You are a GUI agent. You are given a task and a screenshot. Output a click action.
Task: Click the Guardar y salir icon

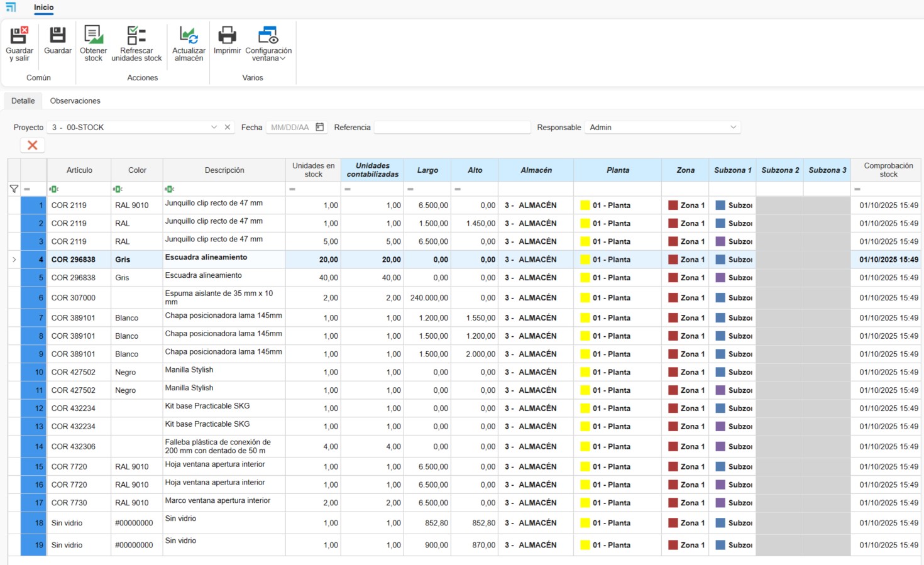pyautogui.click(x=19, y=36)
